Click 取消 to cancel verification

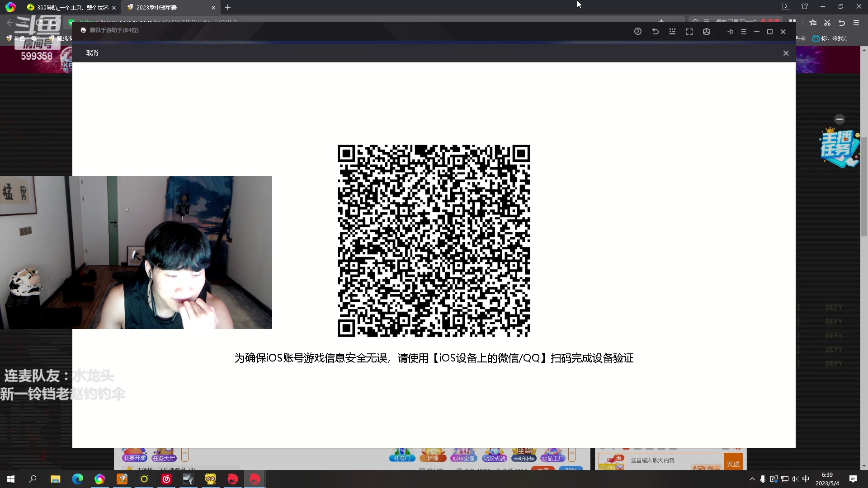[x=92, y=53]
